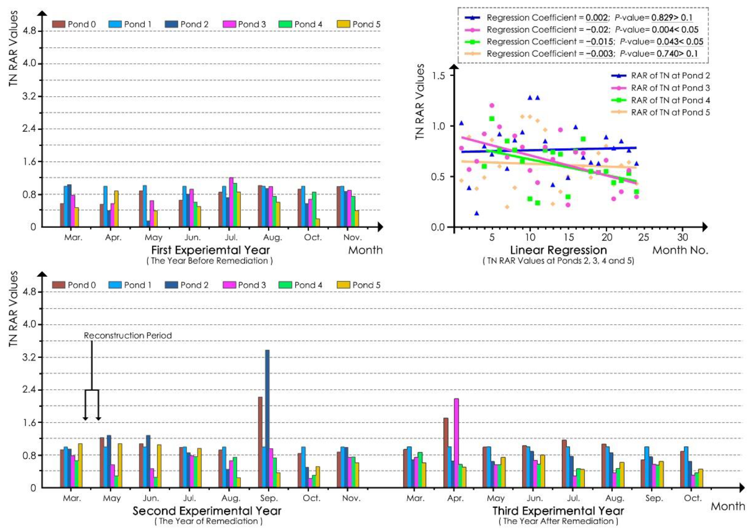Click 'RAR of TN at Pond 2' legend marker
The width and height of the screenshot is (756, 532).
pos(619,76)
